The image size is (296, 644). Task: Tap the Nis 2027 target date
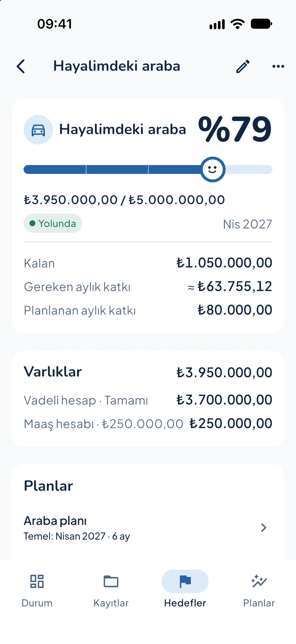coord(247,224)
